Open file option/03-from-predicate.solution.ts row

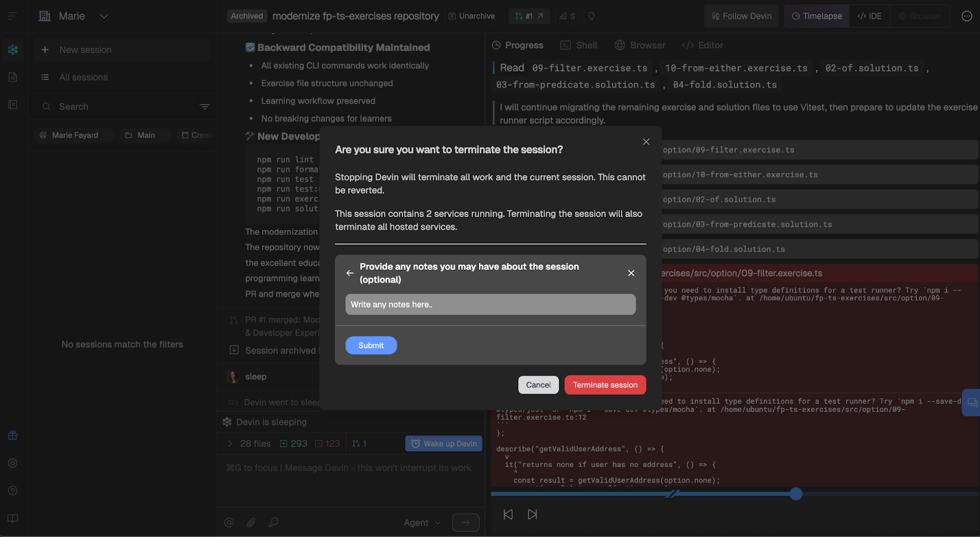pos(820,224)
